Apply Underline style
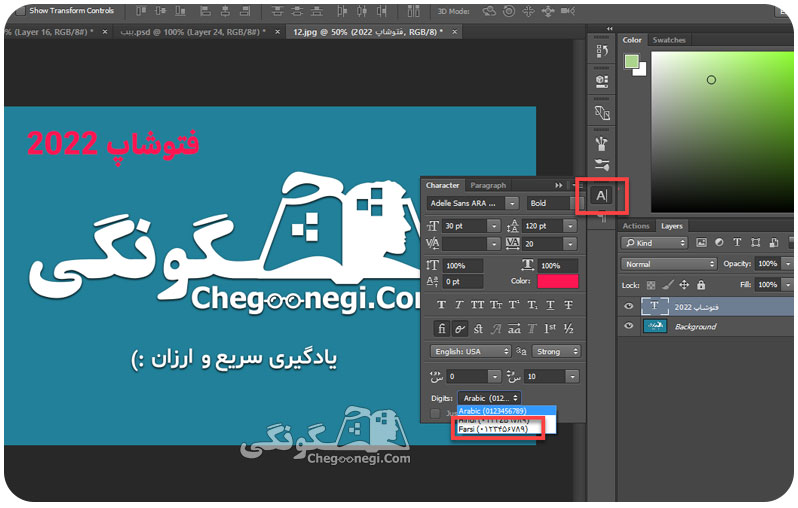 [550, 305]
